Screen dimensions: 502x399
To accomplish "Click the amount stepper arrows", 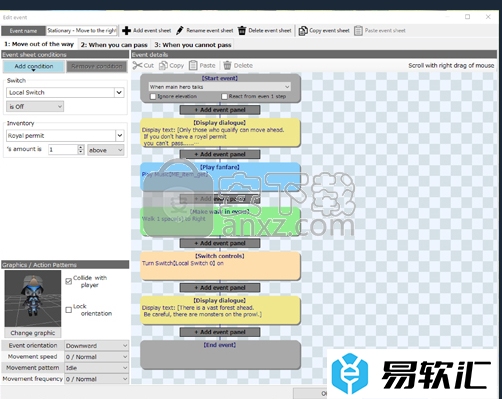I will pyautogui.click(x=81, y=150).
